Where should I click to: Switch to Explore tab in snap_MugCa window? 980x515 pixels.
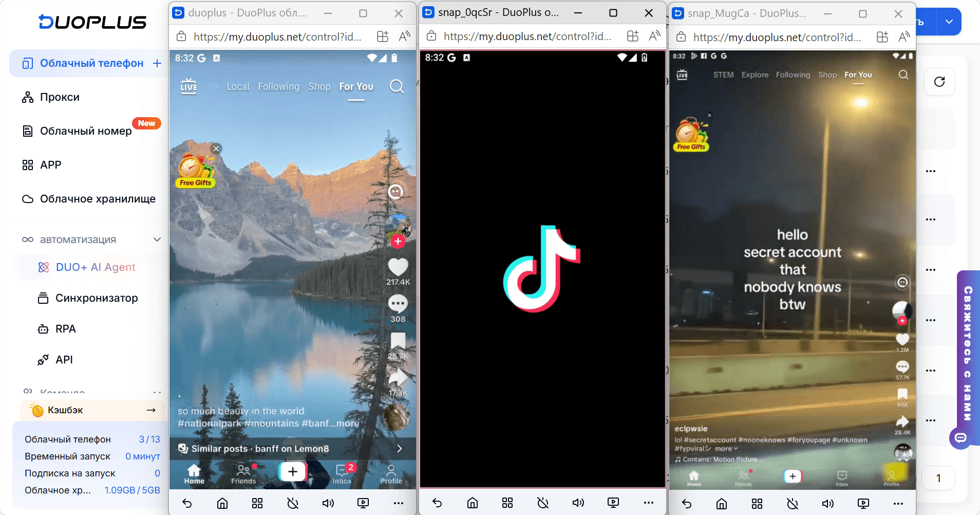[755, 75]
